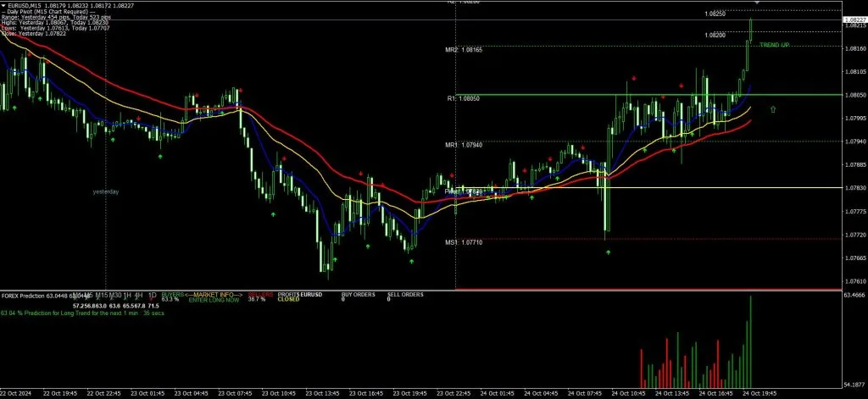Click the TREND UP label

point(775,45)
